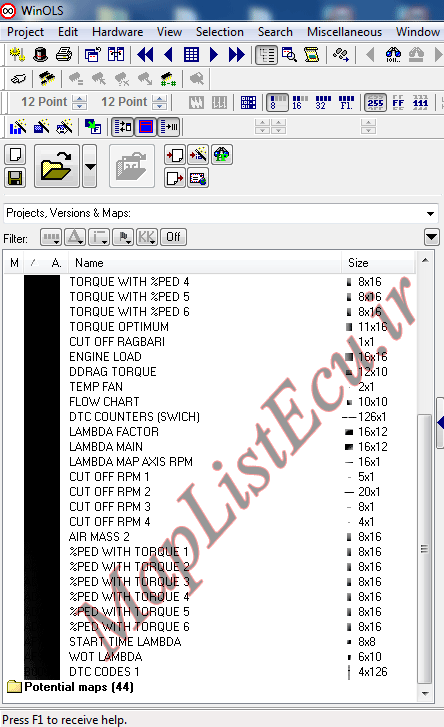Click the bar chart with wand icon
This screenshot has height=727, width=444.
pyautogui.click(x=18, y=127)
